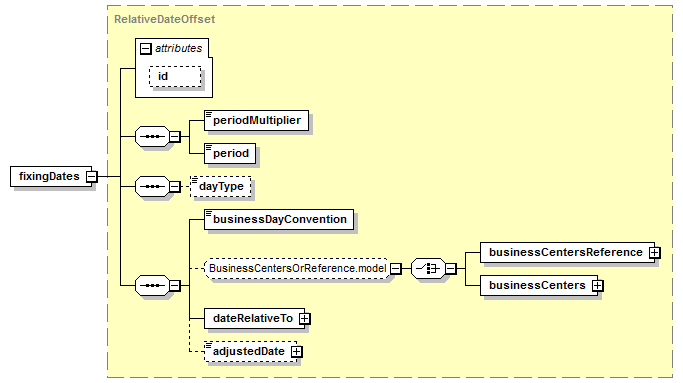Viewport: 683px width, 383px height.
Task: Click the sequence compositor icon beside dayType
Action: [152, 186]
